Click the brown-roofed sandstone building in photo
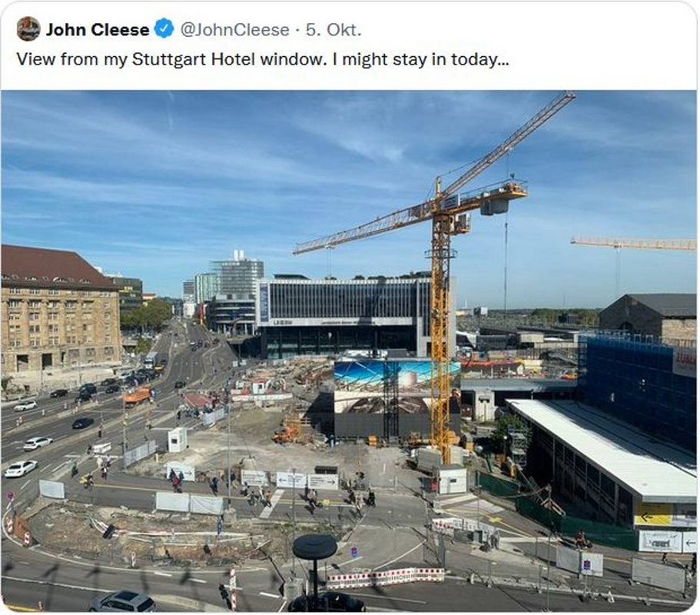The image size is (700, 615). coord(59,308)
